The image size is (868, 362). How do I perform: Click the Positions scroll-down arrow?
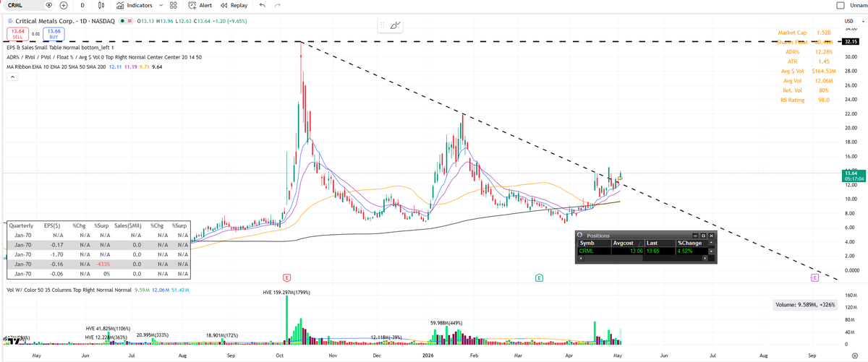(711, 251)
